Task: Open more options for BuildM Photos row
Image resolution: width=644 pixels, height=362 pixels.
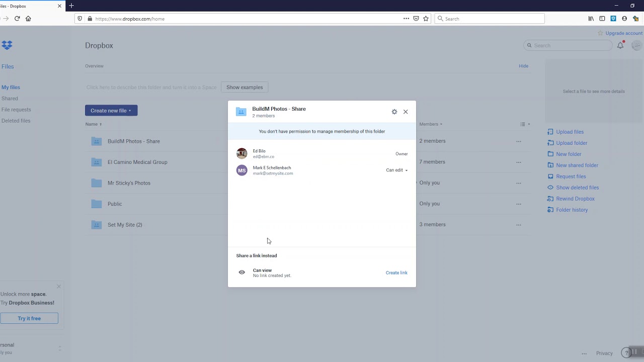Action: click(x=519, y=141)
